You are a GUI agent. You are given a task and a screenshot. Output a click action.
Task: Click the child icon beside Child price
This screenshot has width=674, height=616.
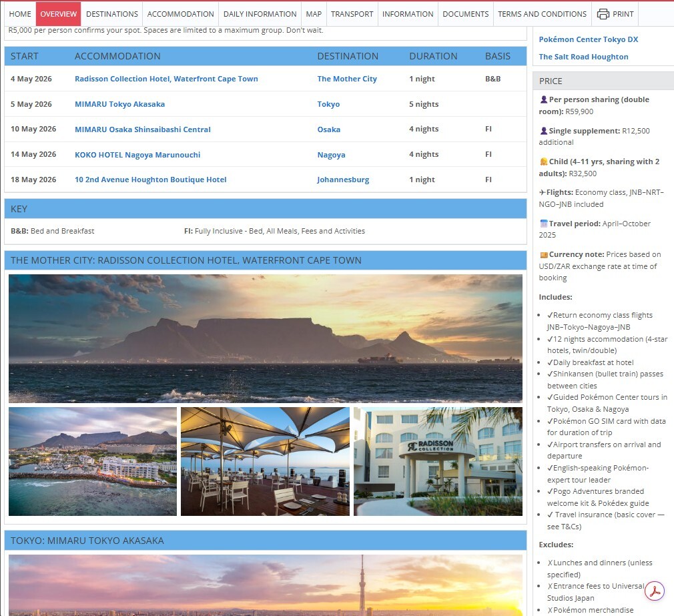[544, 162]
